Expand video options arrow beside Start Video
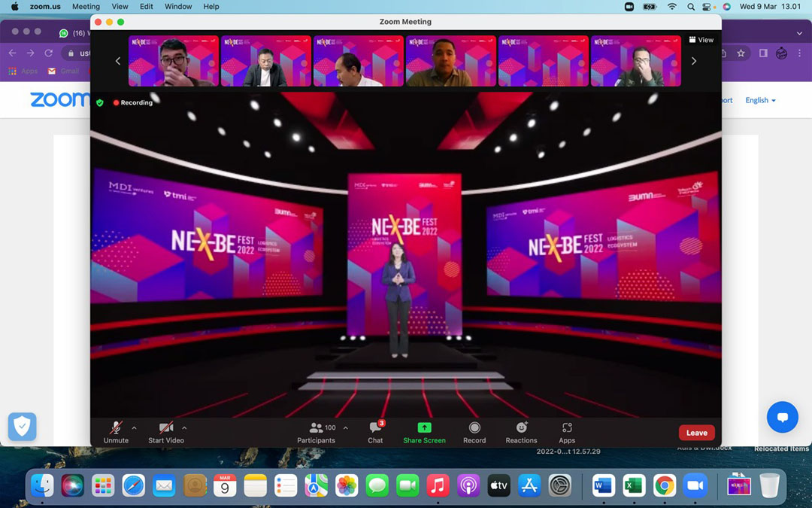 click(184, 428)
